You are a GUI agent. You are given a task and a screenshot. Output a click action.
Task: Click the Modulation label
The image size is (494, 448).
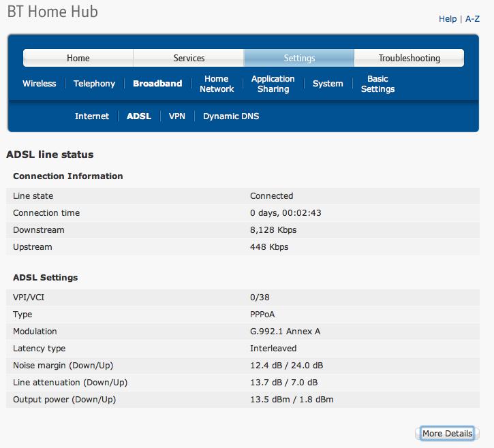tap(35, 332)
